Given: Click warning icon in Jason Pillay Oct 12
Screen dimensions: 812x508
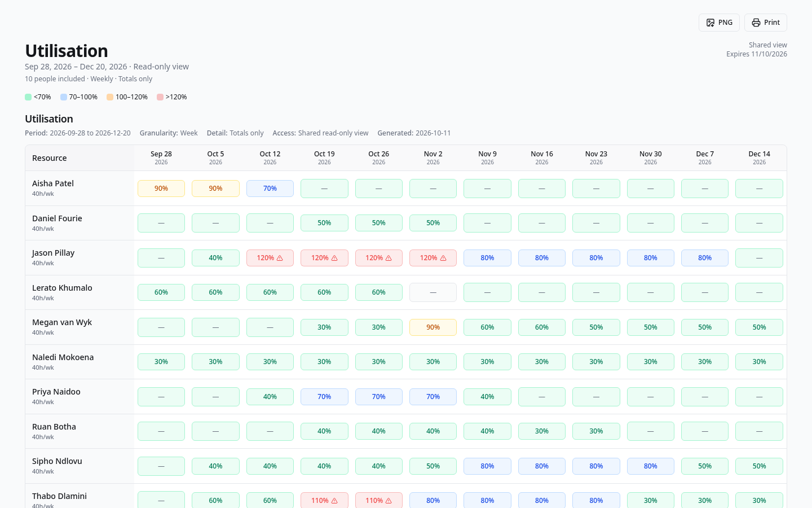Looking at the screenshot, I should [280, 258].
